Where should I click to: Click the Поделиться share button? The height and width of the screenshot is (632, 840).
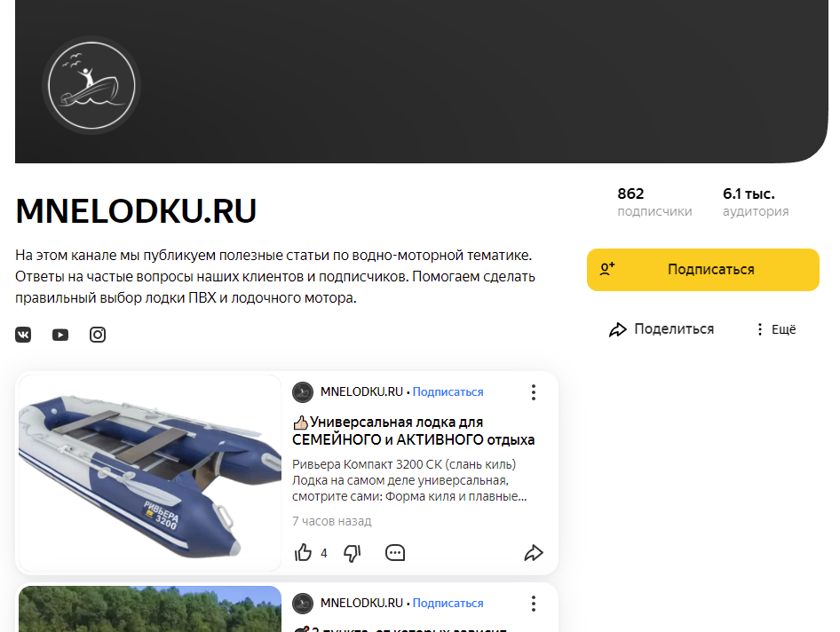pyautogui.click(x=662, y=329)
